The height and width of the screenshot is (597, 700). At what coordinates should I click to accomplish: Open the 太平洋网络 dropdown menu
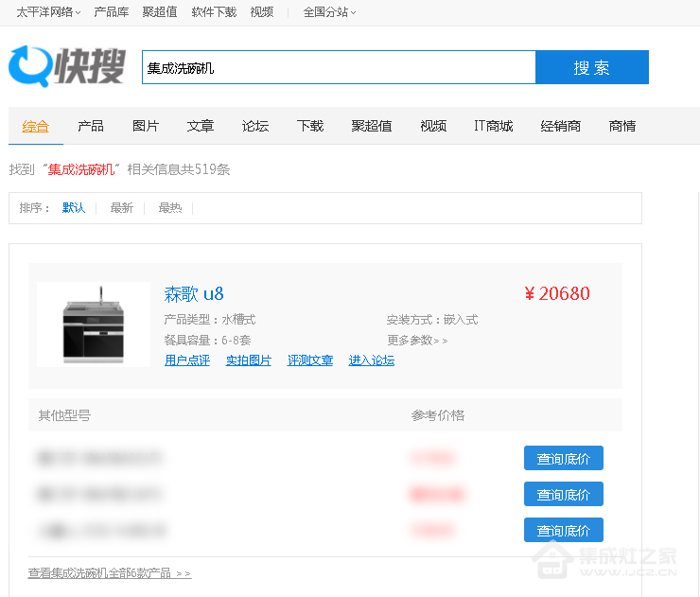[x=48, y=12]
